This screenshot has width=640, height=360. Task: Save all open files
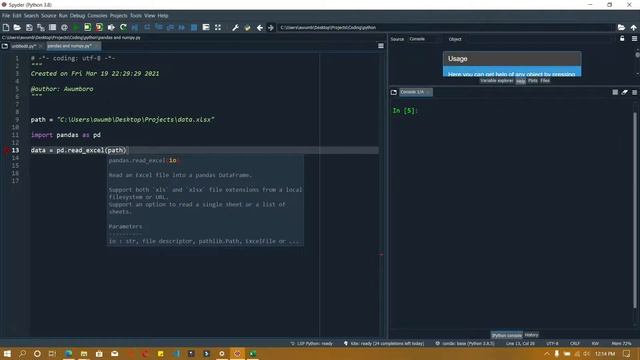41,27
